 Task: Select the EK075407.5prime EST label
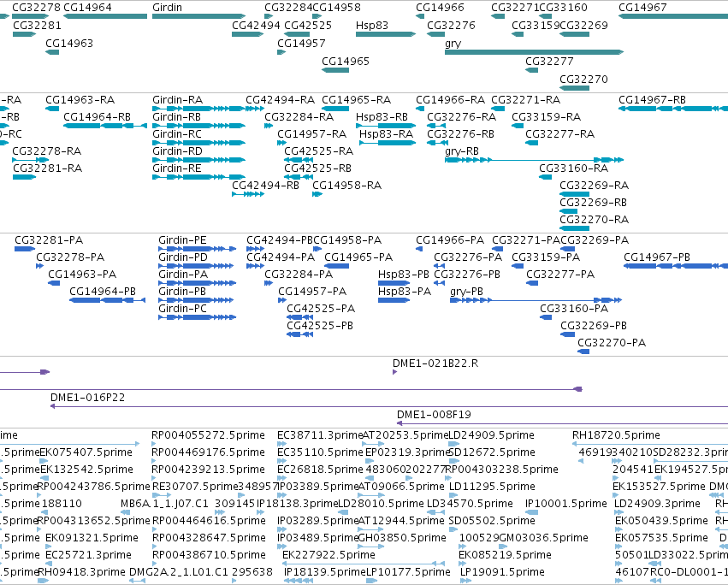[x=86, y=452]
